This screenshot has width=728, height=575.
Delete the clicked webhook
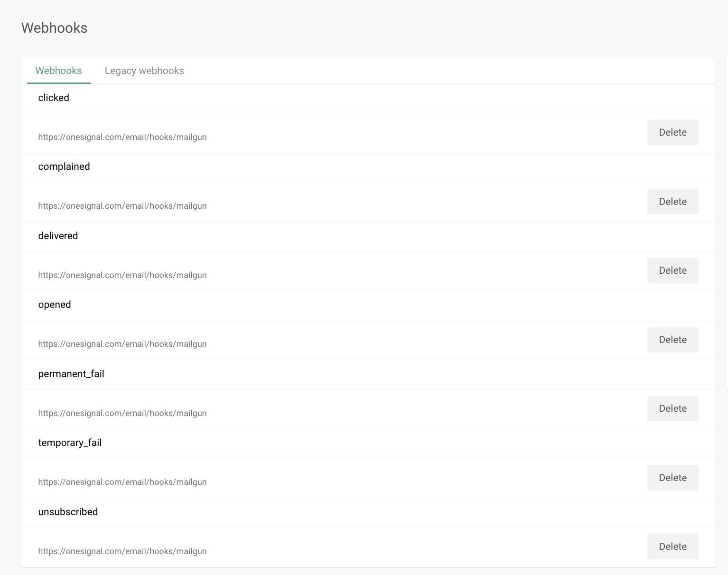[x=672, y=132]
